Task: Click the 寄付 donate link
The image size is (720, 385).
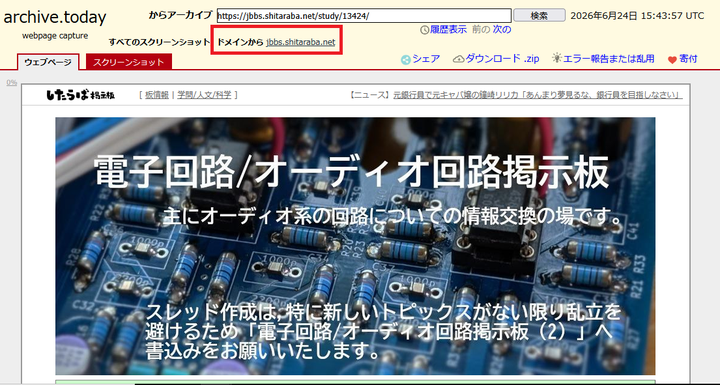Action: 688,59
